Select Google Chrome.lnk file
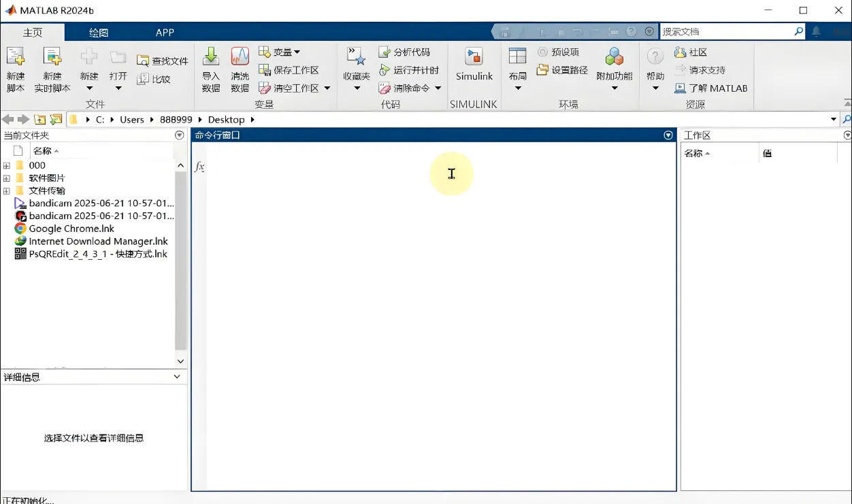 coord(71,229)
